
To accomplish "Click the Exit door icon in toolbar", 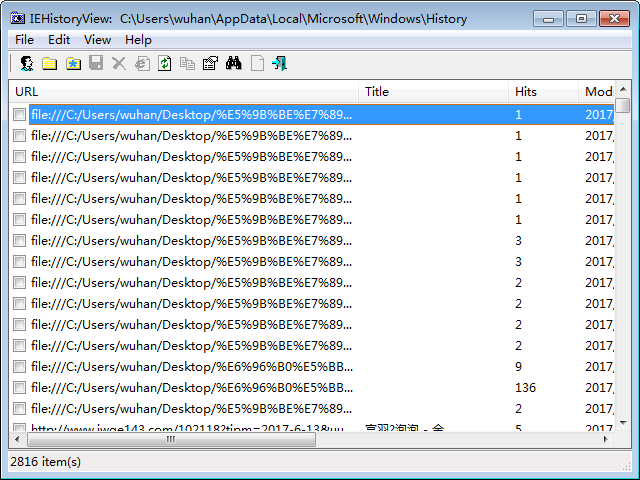I will pyautogui.click(x=280, y=63).
